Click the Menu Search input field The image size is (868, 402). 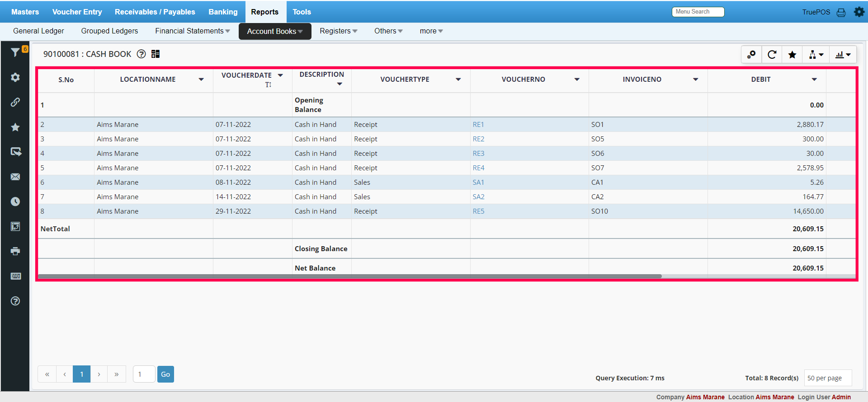click(x=698, y=12)
